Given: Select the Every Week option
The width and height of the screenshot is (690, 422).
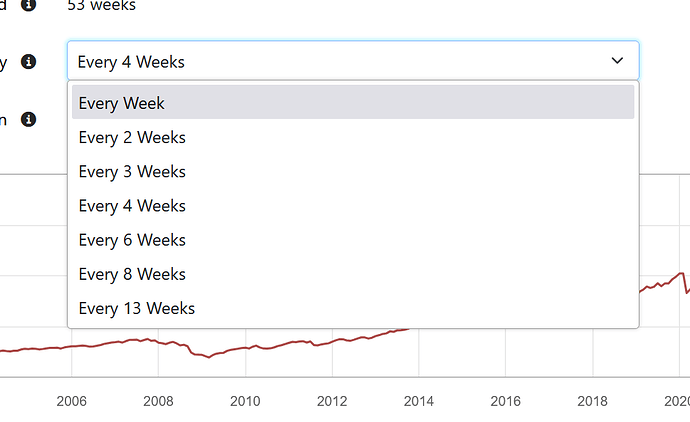Looking at the screenshot, I should click(353, 103).
